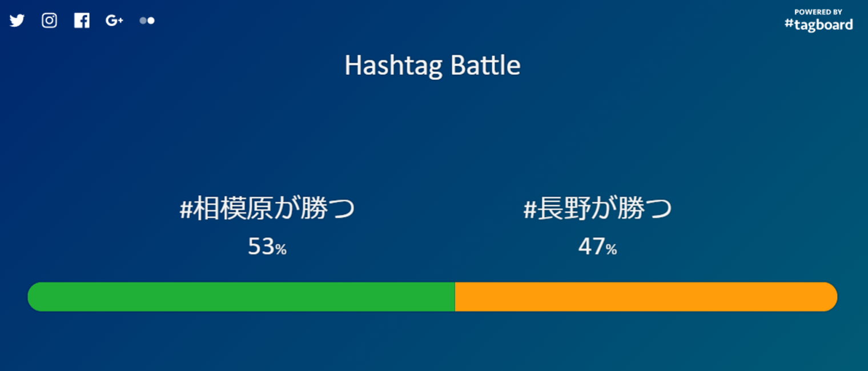Click the #tagboard logo

tap(818, 25)
